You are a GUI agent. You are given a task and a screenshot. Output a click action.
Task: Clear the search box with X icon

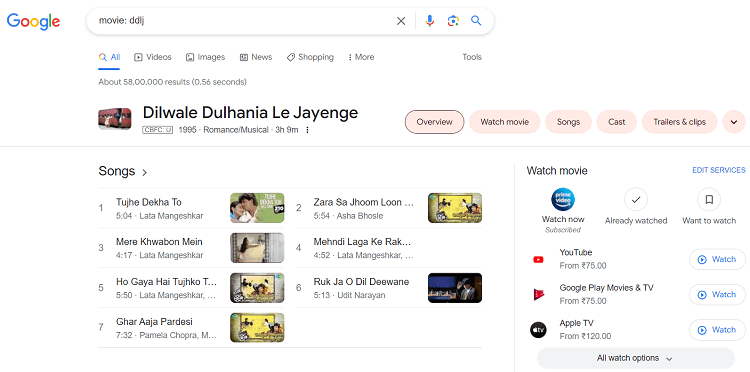click(x=401, y=21)
